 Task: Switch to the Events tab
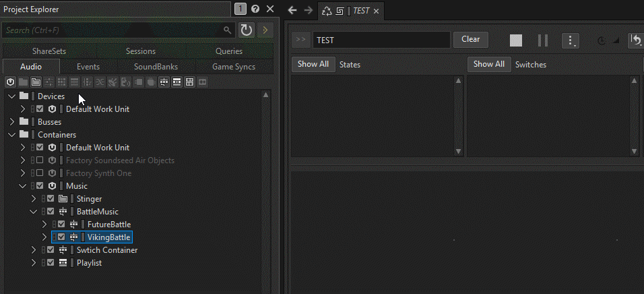88,67
